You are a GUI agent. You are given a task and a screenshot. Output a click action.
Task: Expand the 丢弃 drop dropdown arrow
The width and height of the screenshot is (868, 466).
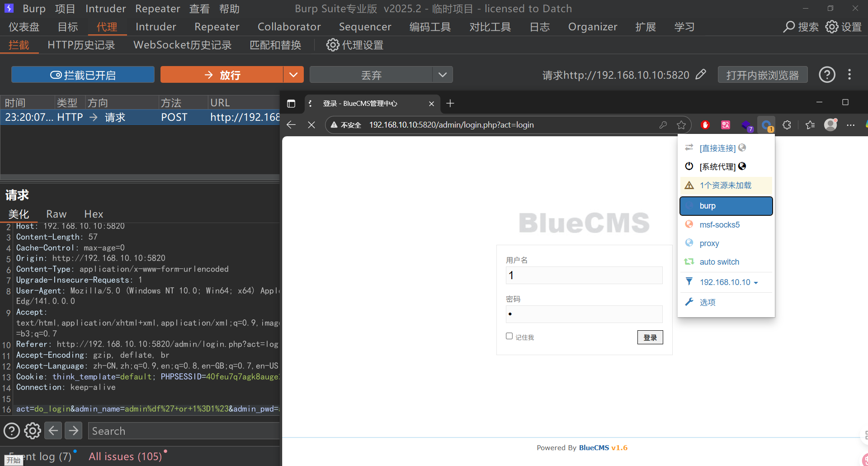pyautogui.click(x=442, y=75)
